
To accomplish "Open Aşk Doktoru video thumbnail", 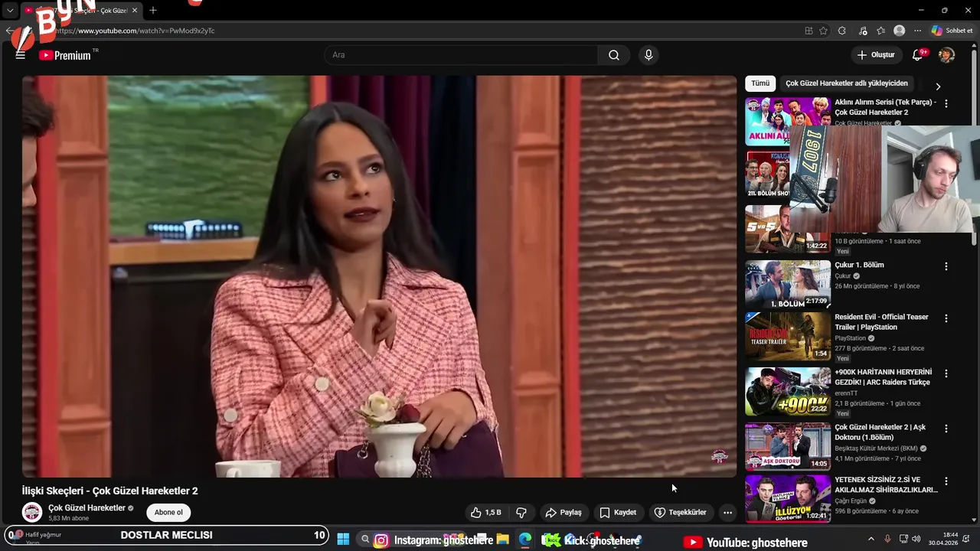I will [x=788, y=446].
